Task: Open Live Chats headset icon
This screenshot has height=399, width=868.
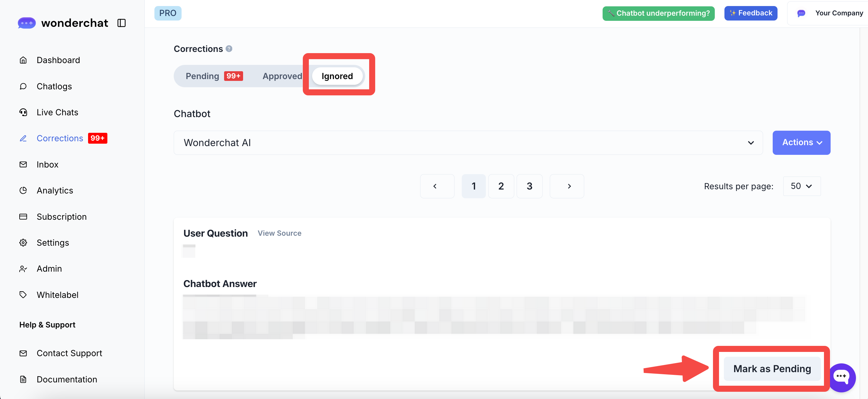Action: 23,112
